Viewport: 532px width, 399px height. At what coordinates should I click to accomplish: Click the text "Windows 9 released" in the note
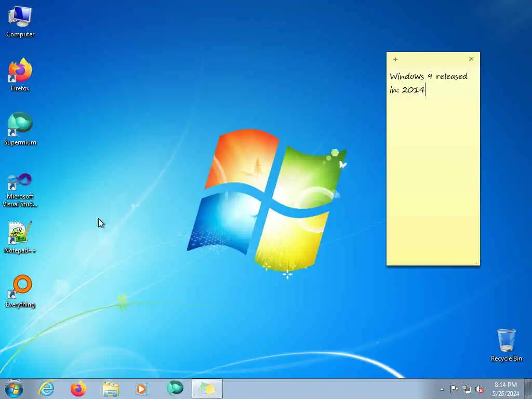tap(429, 76)
